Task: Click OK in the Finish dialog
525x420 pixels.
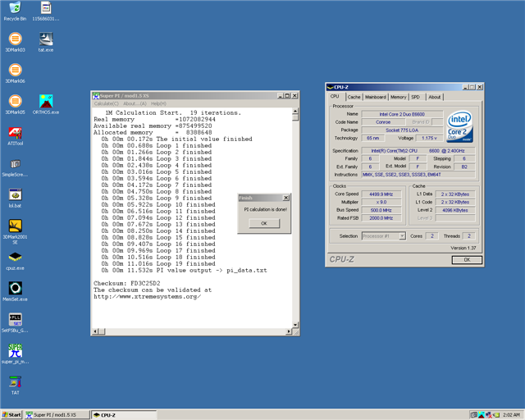Action: click(x=263, y=223)
